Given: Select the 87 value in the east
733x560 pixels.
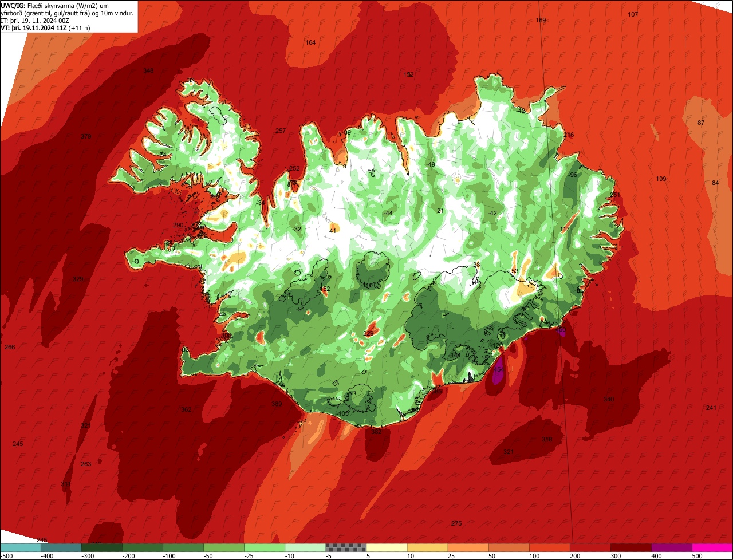Looking at the screenshot, I should click(x=701, y=123).
